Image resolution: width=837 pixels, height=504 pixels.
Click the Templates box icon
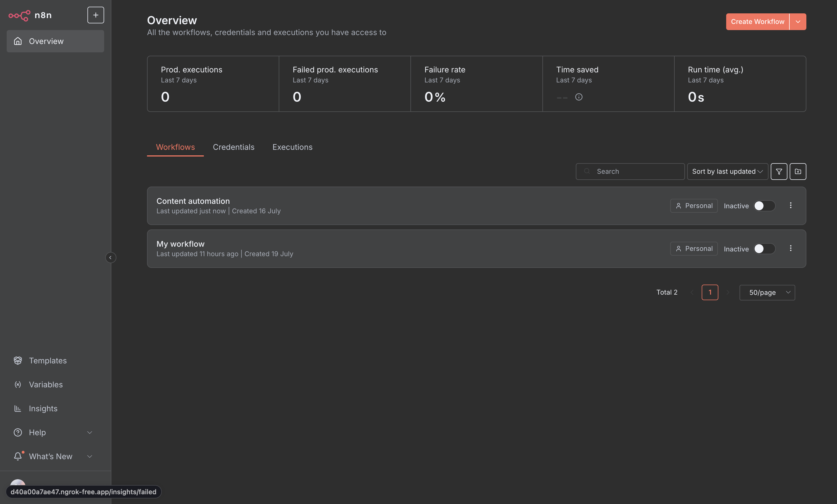click(18, 360)
